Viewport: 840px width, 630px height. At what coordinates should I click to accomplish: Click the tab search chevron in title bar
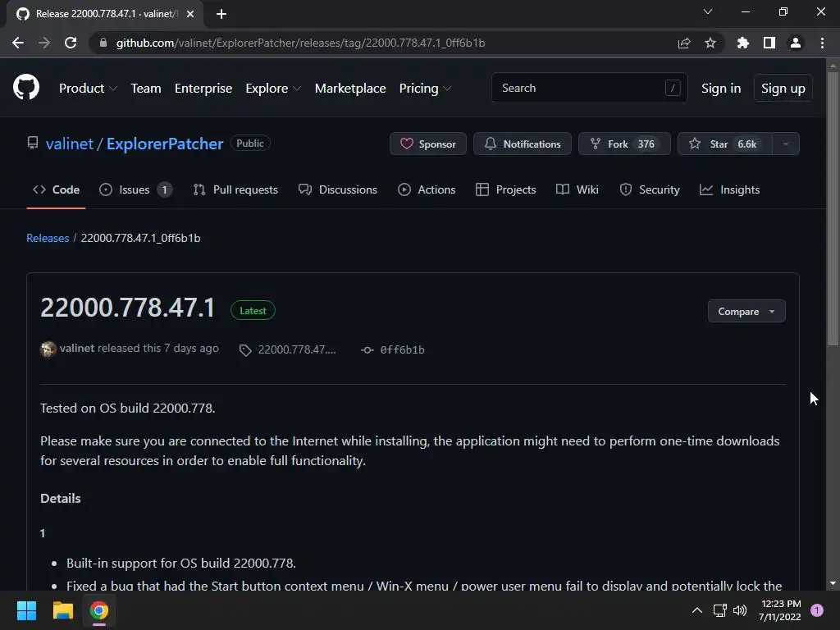[x=708, y=11]
